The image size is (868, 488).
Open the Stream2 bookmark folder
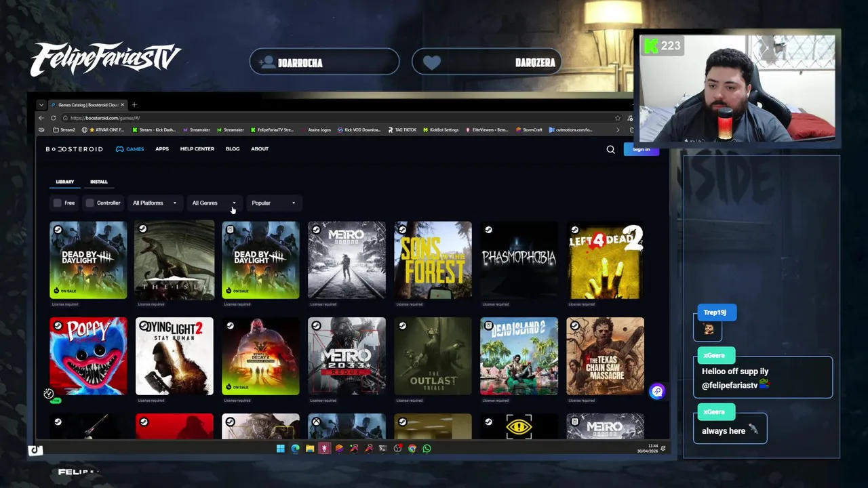point(64,129)
